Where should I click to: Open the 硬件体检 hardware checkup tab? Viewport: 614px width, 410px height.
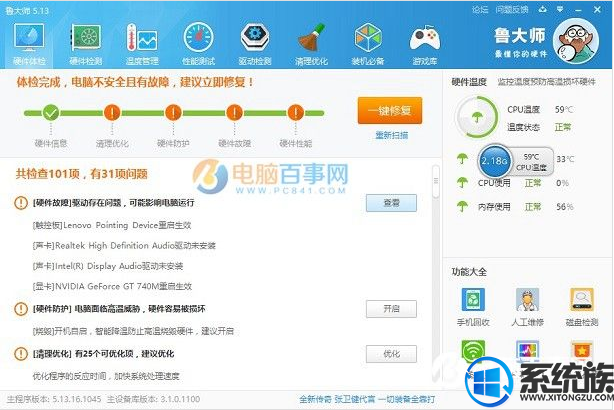29,44
